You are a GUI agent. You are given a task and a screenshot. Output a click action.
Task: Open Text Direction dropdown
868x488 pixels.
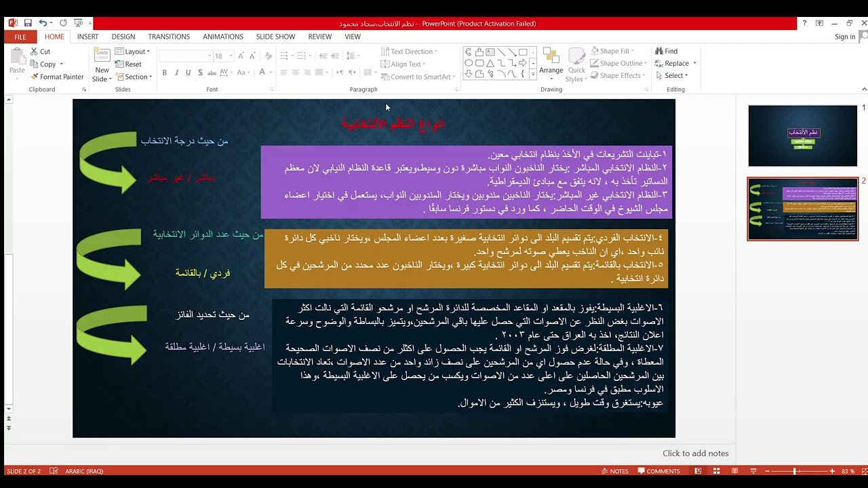[409, 52]
